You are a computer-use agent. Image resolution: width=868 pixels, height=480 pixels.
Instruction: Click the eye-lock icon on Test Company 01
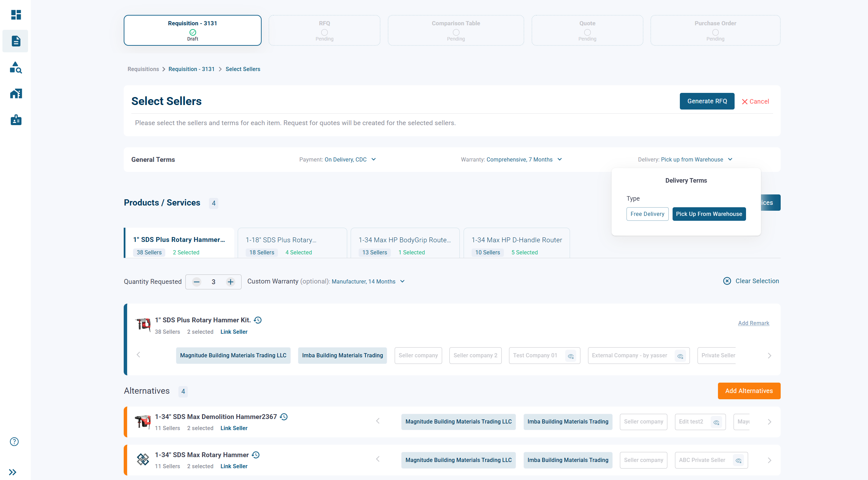pos(571,356)
